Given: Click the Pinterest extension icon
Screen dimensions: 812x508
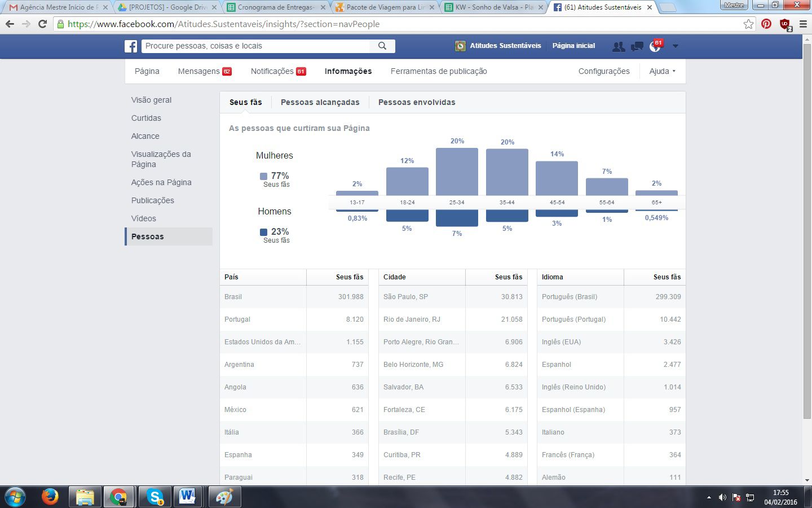Looking at the screenshot, I should 766,24.
